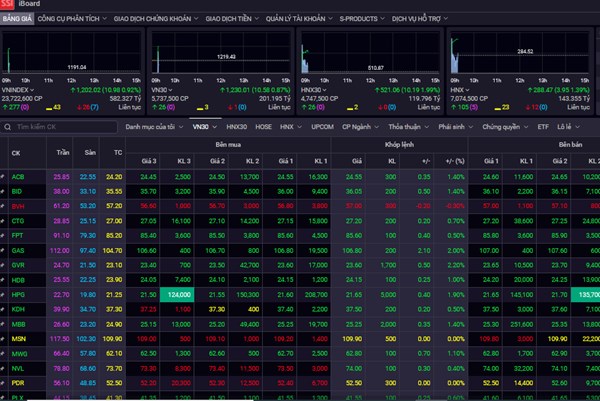The height and width of the screenshot is (401, 600).
Task: Open Dịch vụ hỗ trợ menu
Action: click(419, 18)
